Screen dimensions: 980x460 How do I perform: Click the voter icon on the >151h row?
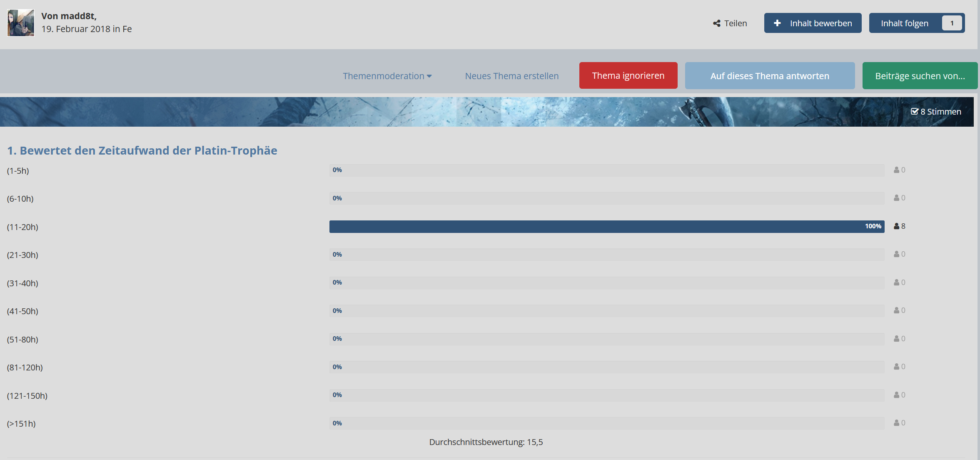pyautogui.click(x=896, y=423)
